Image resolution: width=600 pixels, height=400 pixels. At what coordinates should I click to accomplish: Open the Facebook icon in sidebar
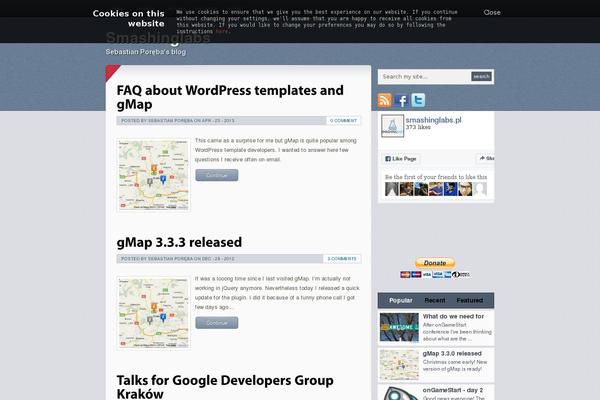coord(401,100)
